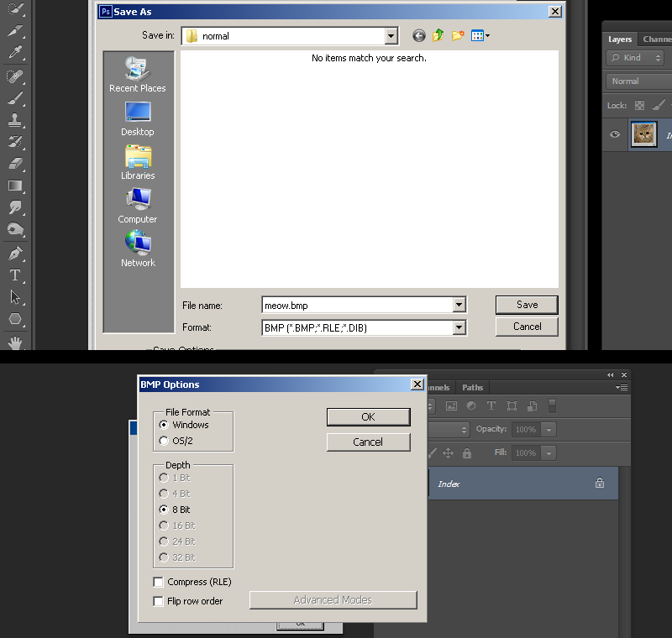Switch to the Channels tab
Image resolution: width=672 pixels, height=638 pixels.
point(656,39)
